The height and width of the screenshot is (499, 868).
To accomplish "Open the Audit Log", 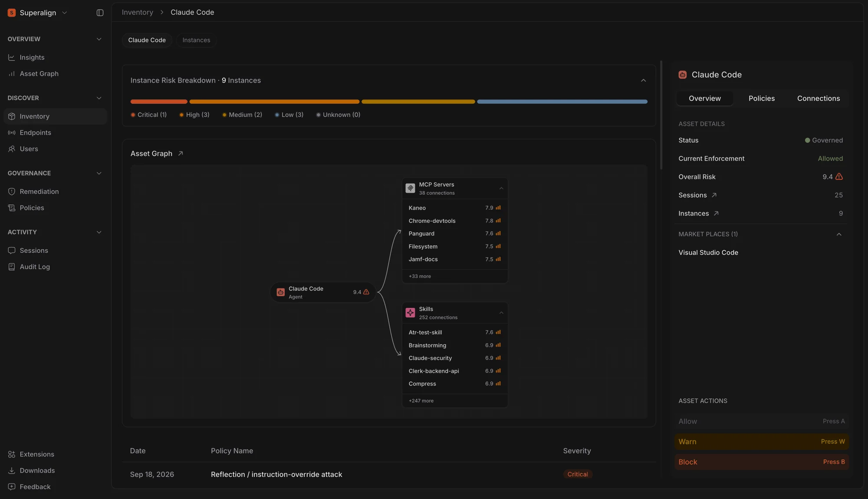I will click(35, 267).
